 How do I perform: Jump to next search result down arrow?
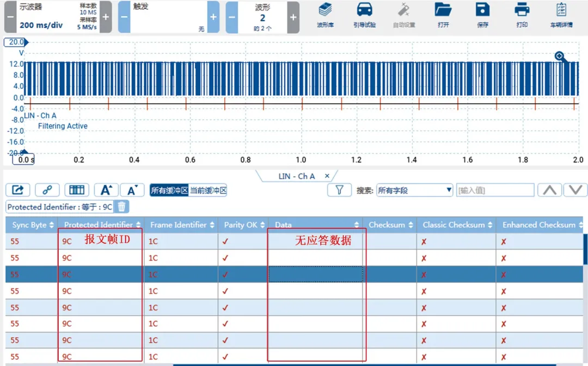[x=575, y=190]
